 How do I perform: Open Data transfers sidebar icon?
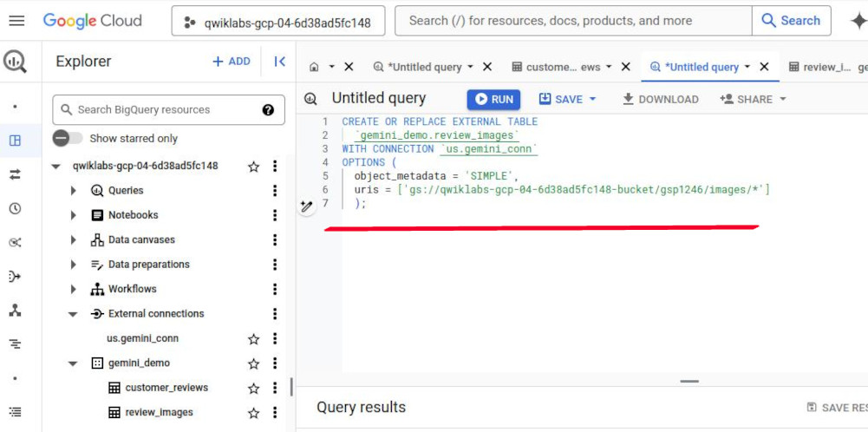tap(15, 174)
